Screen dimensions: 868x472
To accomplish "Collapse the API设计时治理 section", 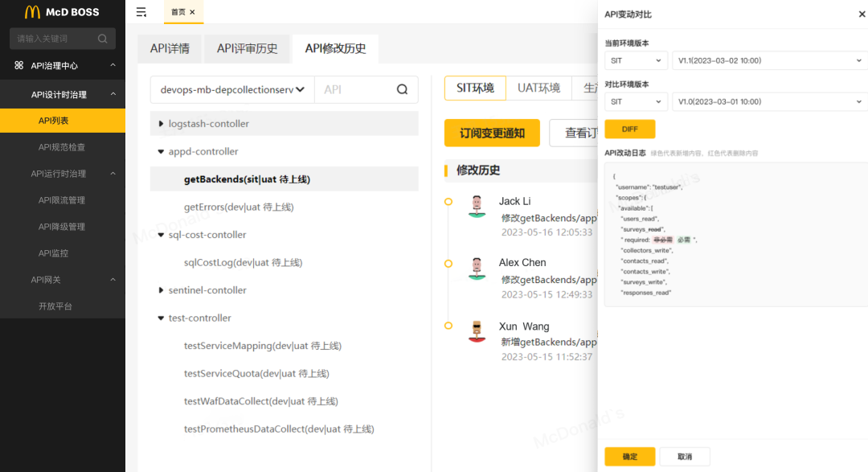I will (113, 94).
